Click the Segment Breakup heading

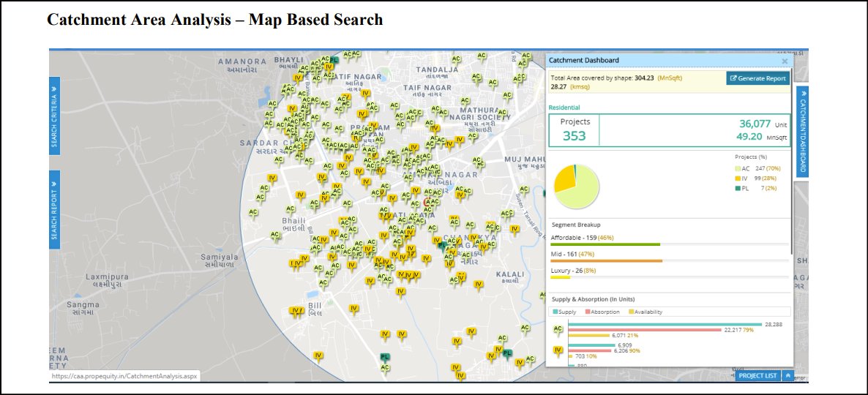576,225
